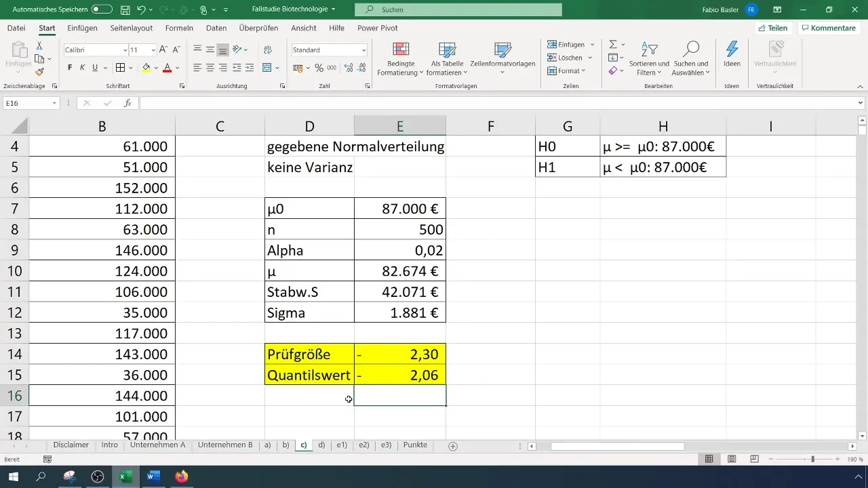The height and width of the screenshot is (488, 868).
Task: Remove a decimal place
Action: click(362, 68)
